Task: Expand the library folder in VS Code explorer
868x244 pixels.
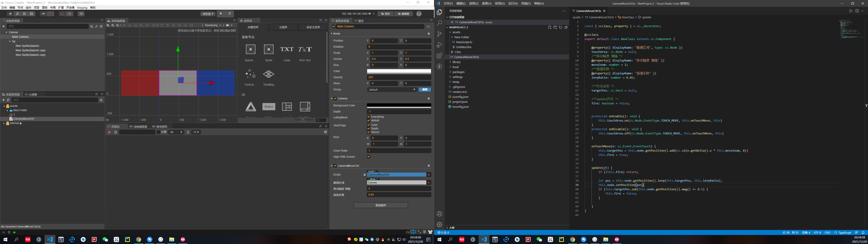Action: point(457,62)
